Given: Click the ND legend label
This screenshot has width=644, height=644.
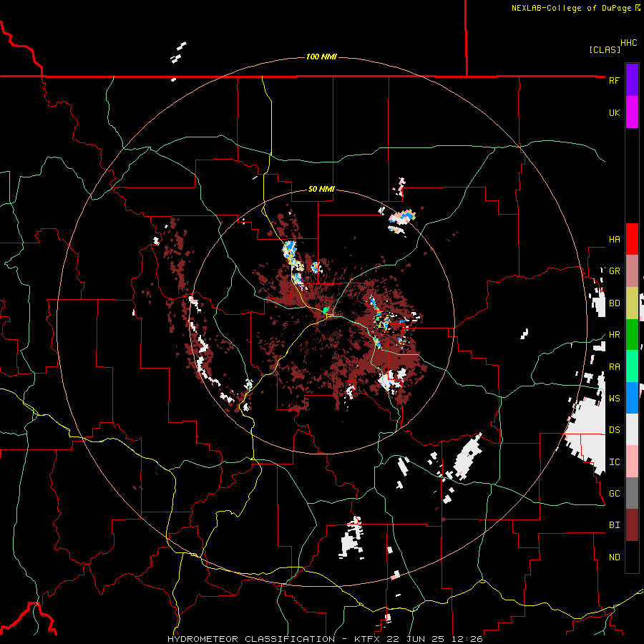Looking at the screenshot, I should (614, 557).
